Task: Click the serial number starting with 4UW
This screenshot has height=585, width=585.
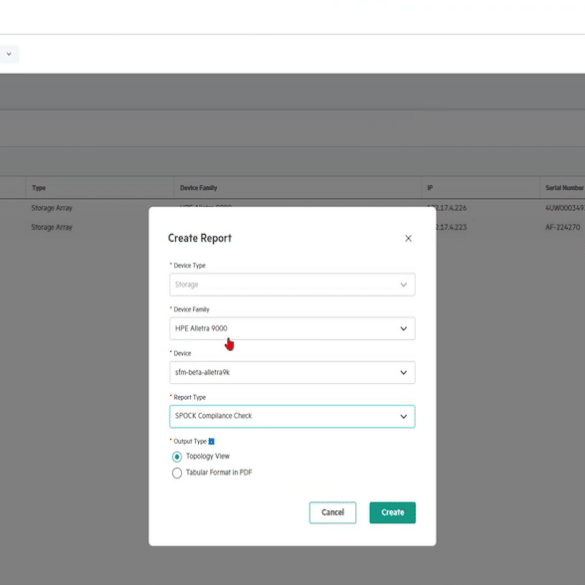Action: [x=565, y=208]
